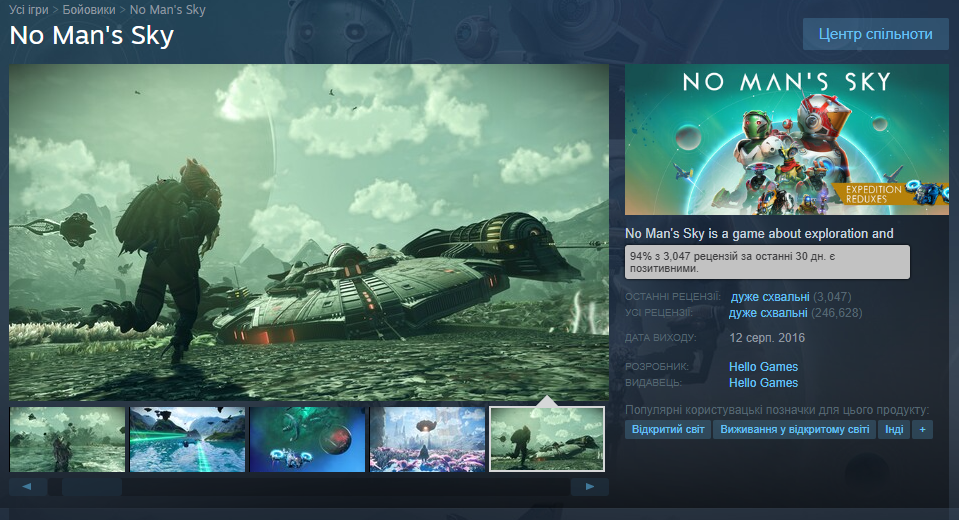Click the No Man's Sky header image
Viewport: 959px width, 520px height.
pos(787,139)
